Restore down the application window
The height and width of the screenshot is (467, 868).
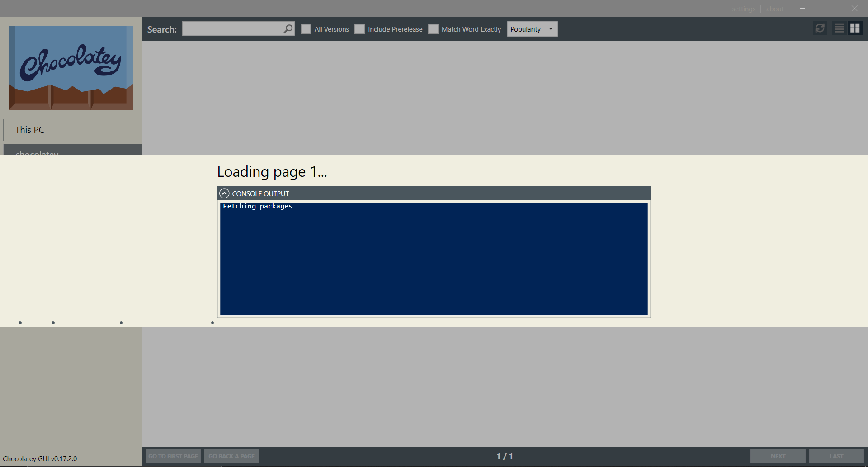pos(829,9)
